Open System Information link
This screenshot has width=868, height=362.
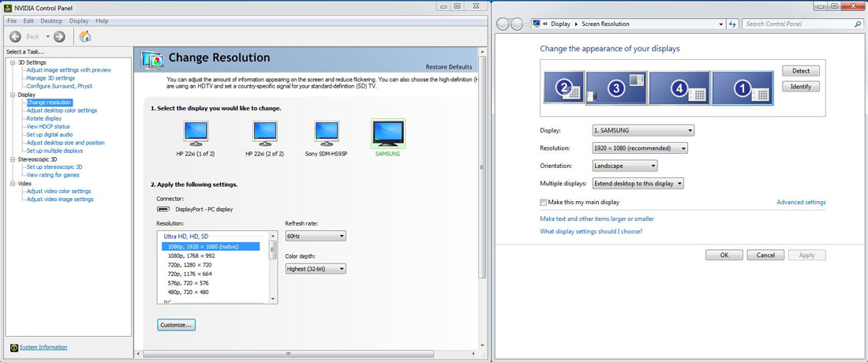(43, 348)
